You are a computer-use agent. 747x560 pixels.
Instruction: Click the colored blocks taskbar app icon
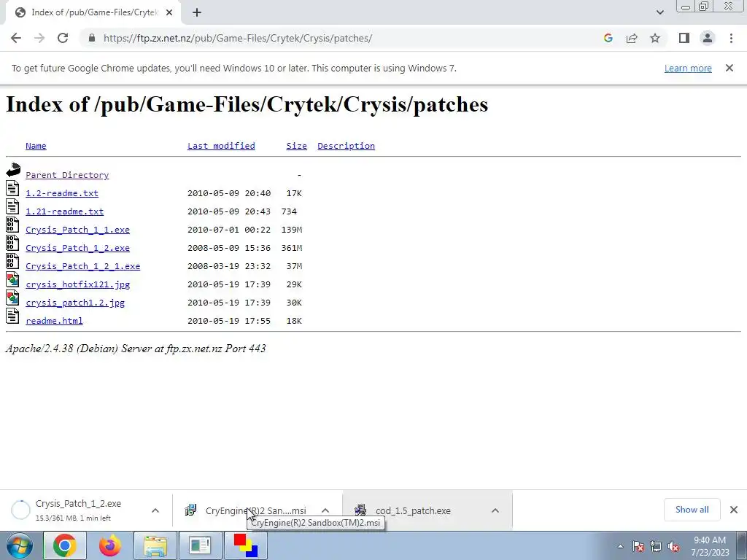tap(246, 545)
